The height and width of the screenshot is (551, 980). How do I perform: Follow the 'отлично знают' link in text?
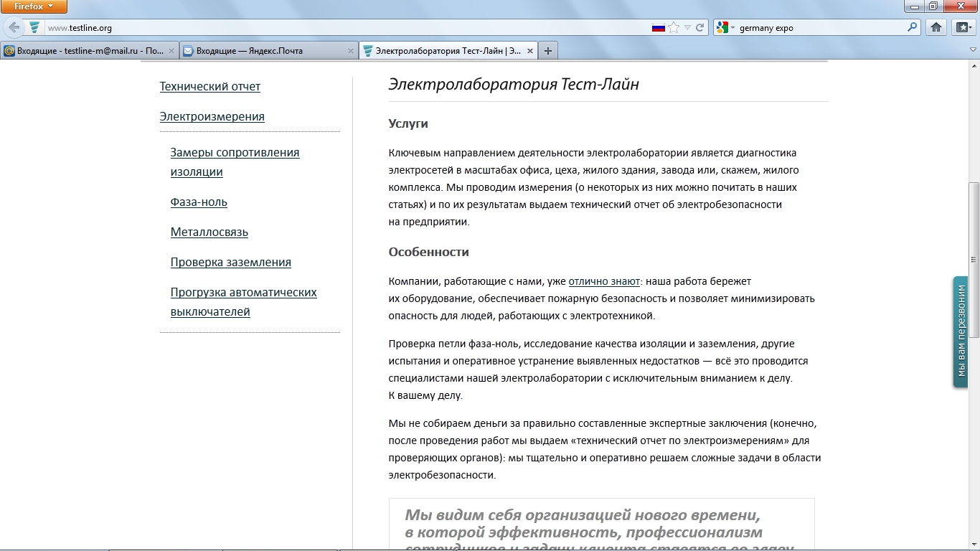tap(604, 281)
